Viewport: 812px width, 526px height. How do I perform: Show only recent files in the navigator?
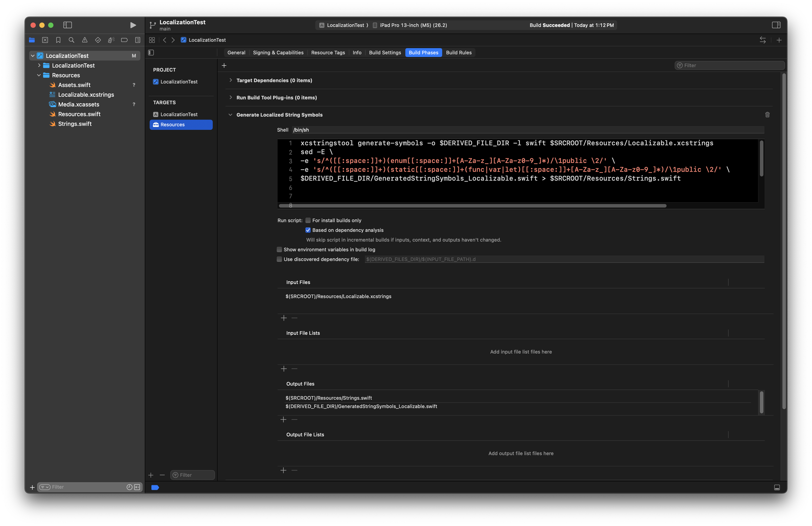coord(129,487)
